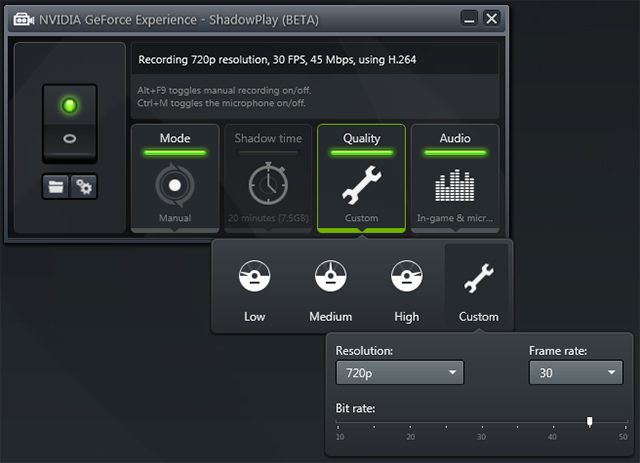640x463 pixels.
Task: Click the Bit rate slider handle
Action: pos(589,422)
